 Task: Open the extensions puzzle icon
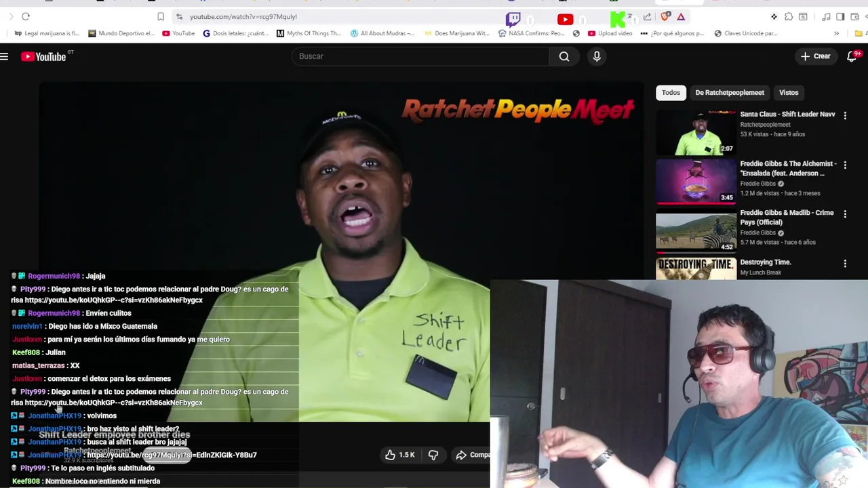789,17
